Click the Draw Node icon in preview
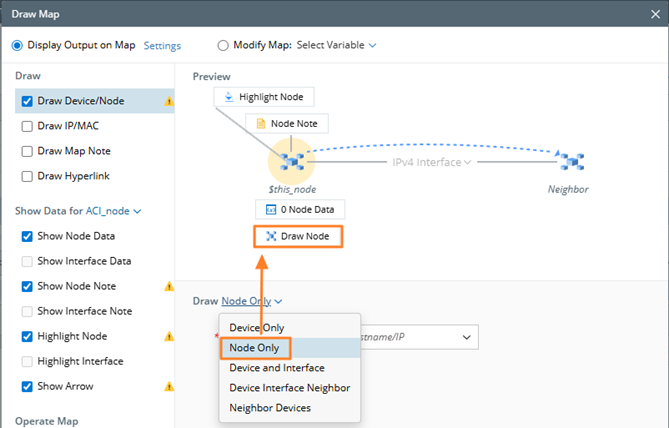Viewport: 669px width, 428px height. [x=270, y=236]
